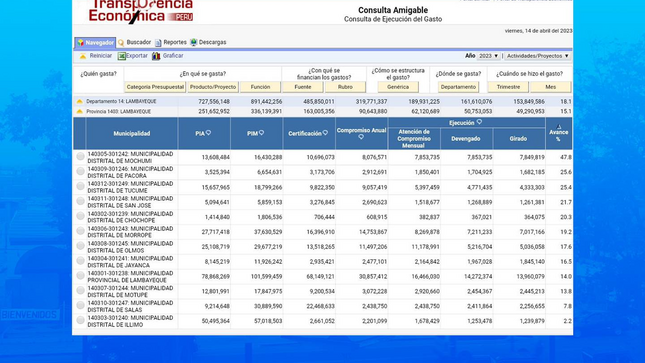
Task: Click the Genérica button
Action: pyautogui.click(x=398, y=87)
